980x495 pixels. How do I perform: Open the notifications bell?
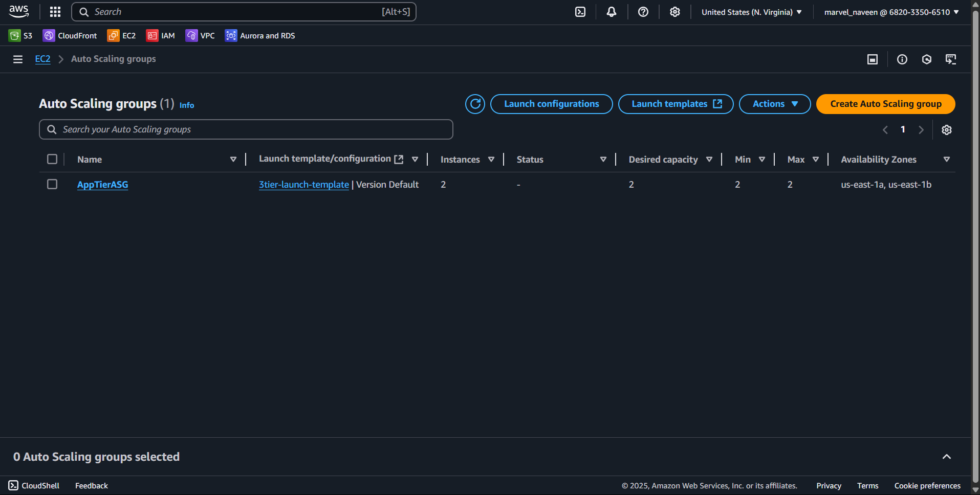(612, 12)
